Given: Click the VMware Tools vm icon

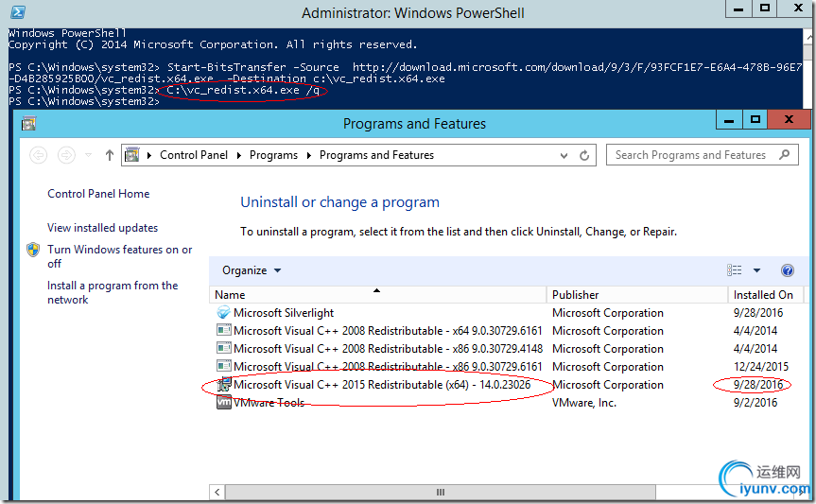Looking at the screenshot, I should [224, 403].
